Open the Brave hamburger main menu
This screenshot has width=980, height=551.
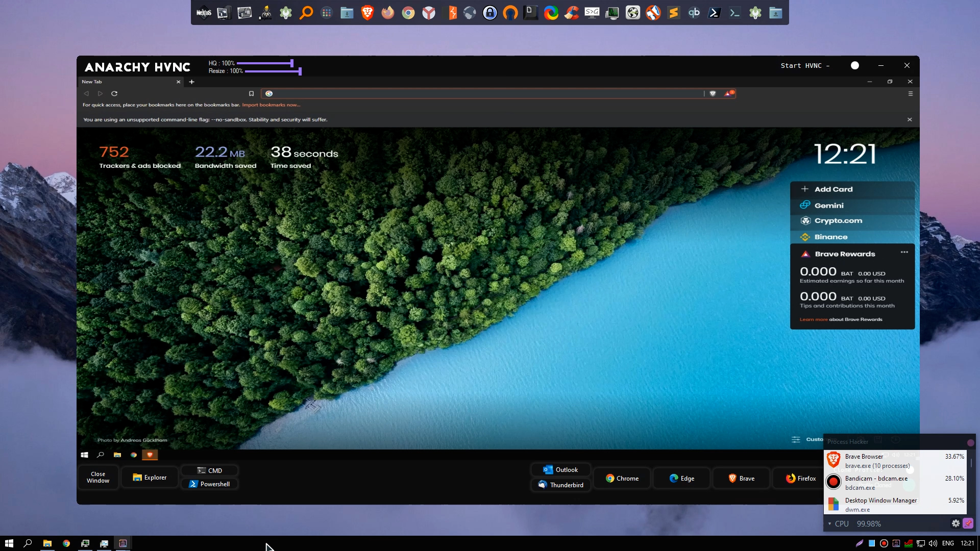(x=910, y=93)
